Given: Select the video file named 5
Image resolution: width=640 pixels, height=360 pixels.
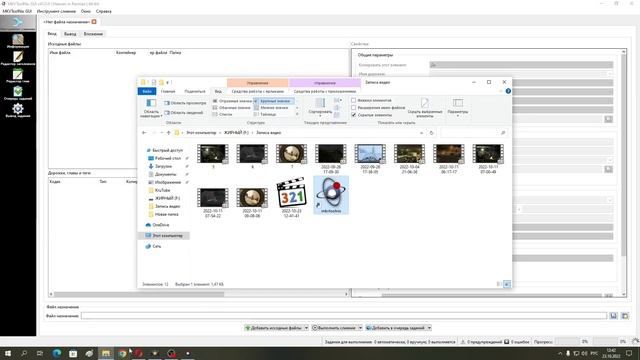Looking at the screenshot, I should coord(213,156).
